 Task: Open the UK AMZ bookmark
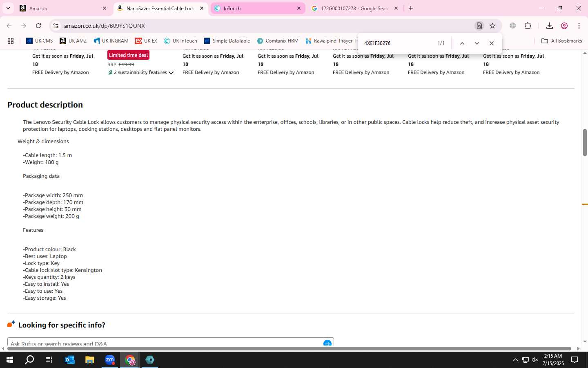click(x=73, y=41)
